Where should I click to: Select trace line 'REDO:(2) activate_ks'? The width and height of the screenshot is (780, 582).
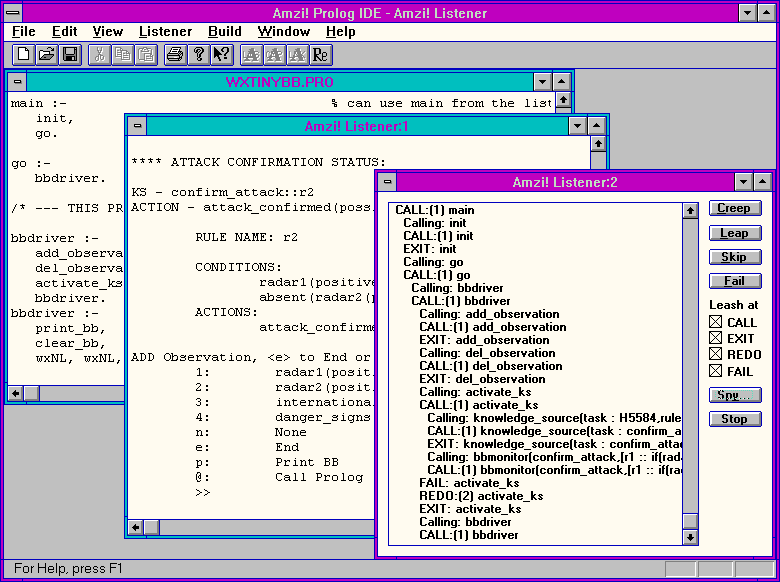[x=482, y=496]
